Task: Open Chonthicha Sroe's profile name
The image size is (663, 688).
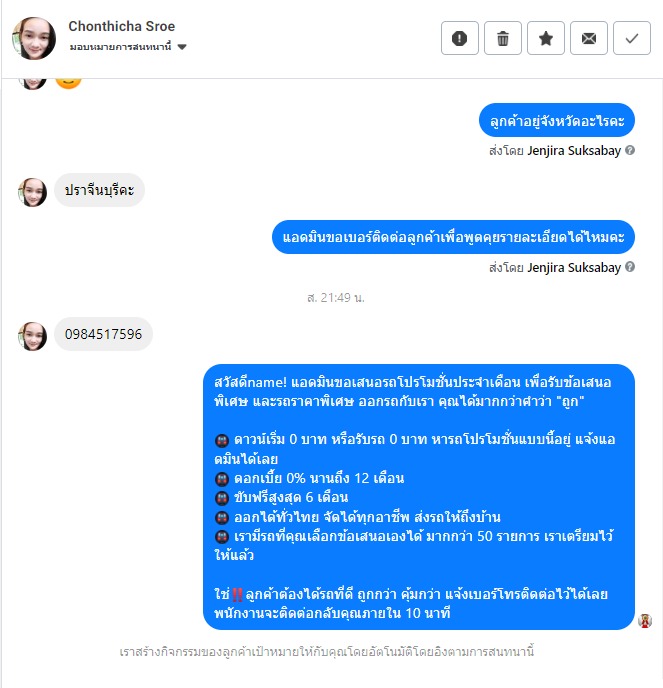Action: click(122, 26)
